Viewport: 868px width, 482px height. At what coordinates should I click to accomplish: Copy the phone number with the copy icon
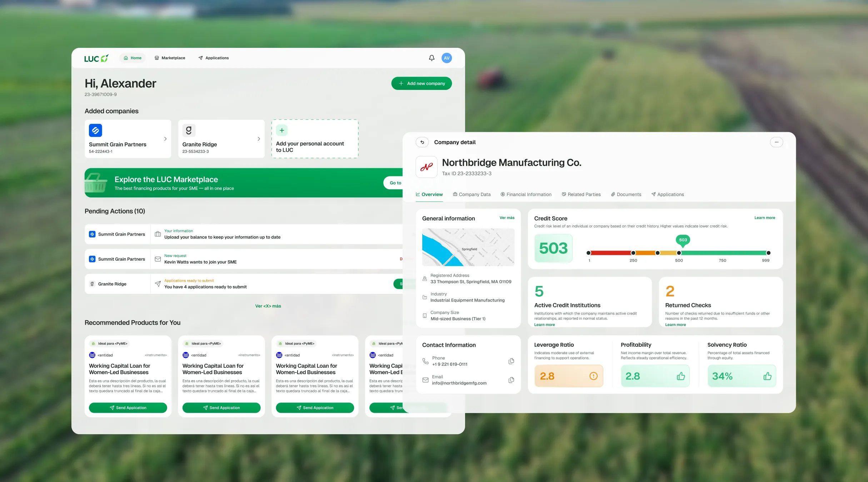511,361
